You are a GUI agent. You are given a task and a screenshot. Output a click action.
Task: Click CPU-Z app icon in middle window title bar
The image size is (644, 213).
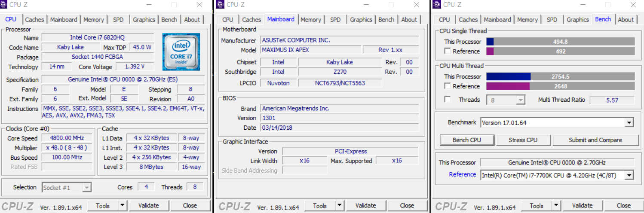(x=221, y=4)
